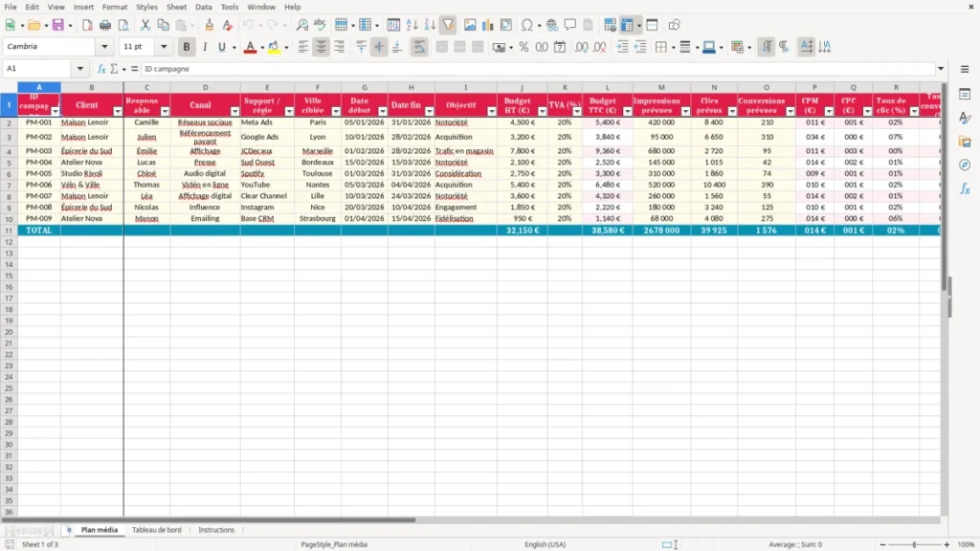
Task: Insert comment speech bubble icon
Action: (570, 25)
